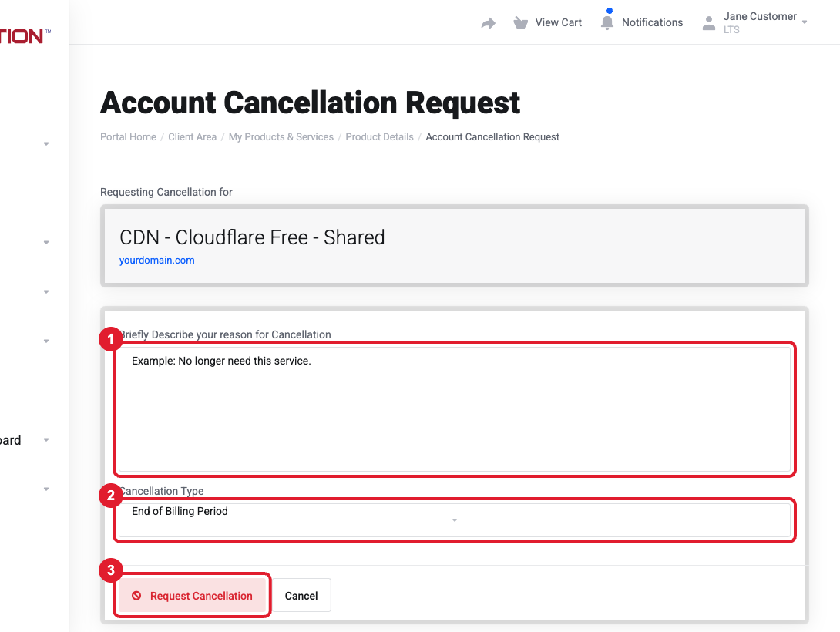
Task: Open the Cancellation Type dropdown
Action: click(454, 519)
